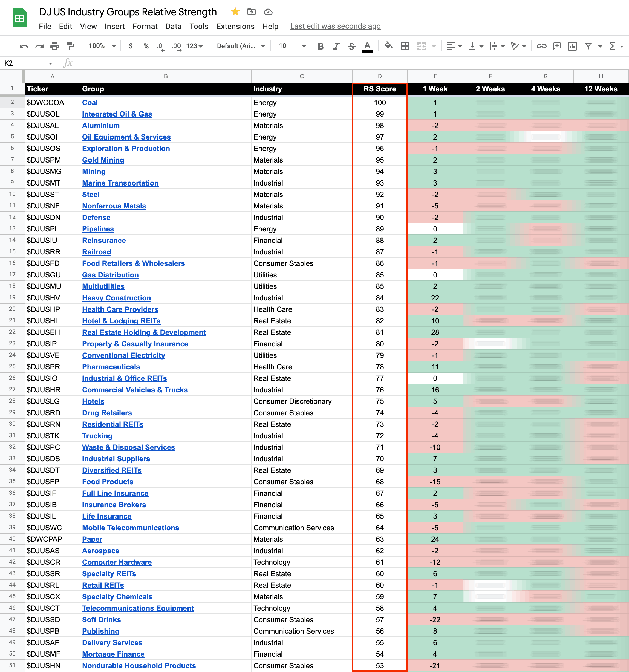
Task: Open the Help menu
Action: tap(270, 26)
